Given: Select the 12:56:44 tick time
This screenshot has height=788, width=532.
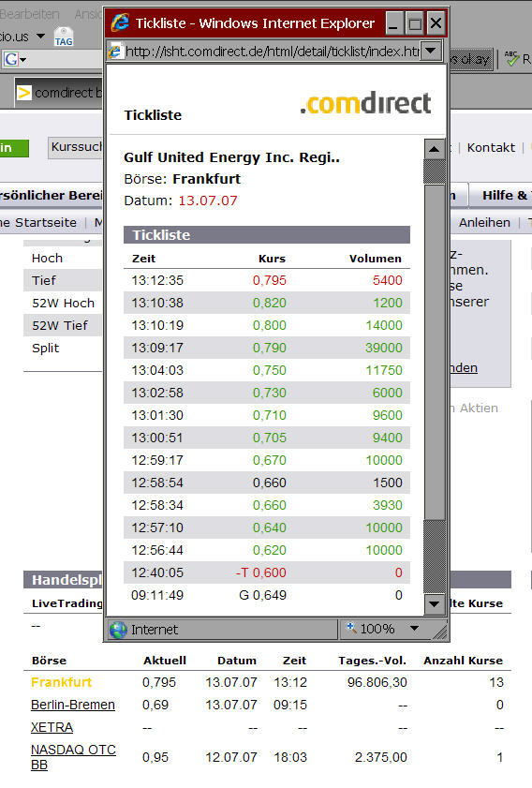Looking at the screenshot, I should pyautogui.click(x=157, y=550).
